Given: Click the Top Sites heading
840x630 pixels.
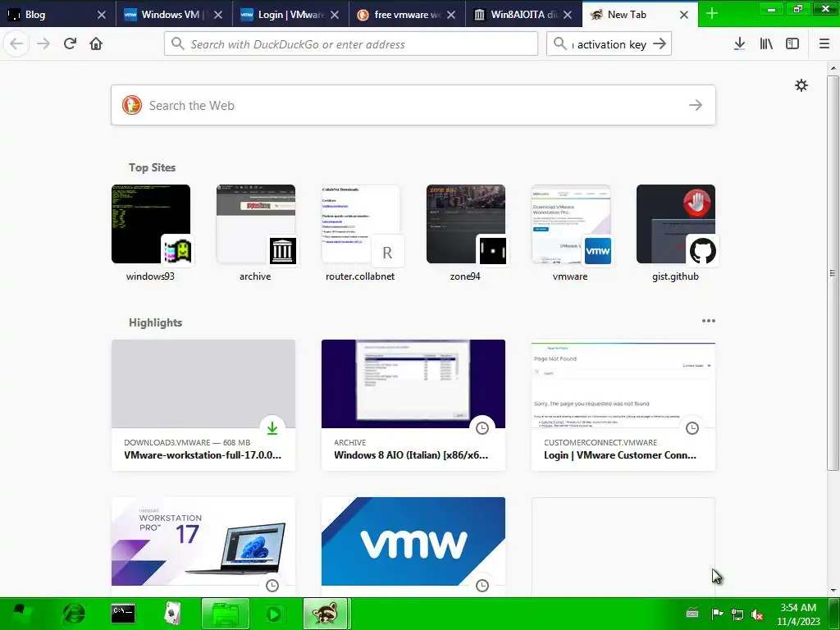Looking at the screenshot, I should (152, 167).
